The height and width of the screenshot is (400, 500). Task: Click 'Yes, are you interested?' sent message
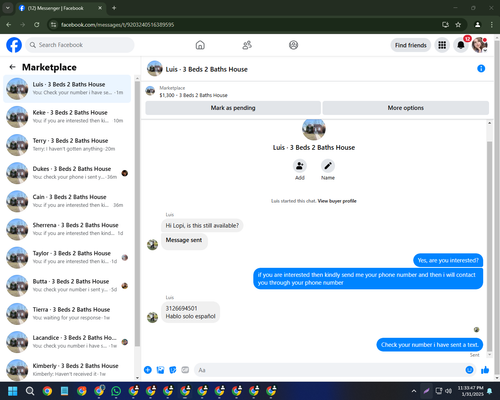pos(448,260)
